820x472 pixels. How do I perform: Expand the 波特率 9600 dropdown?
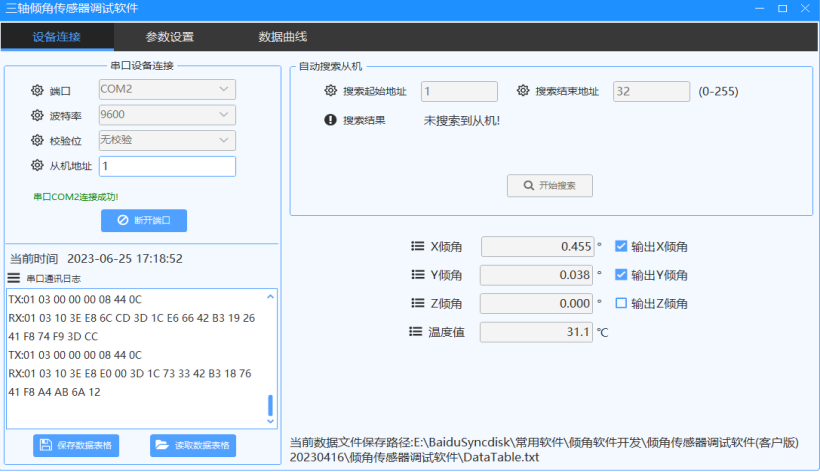pos(167,114)
